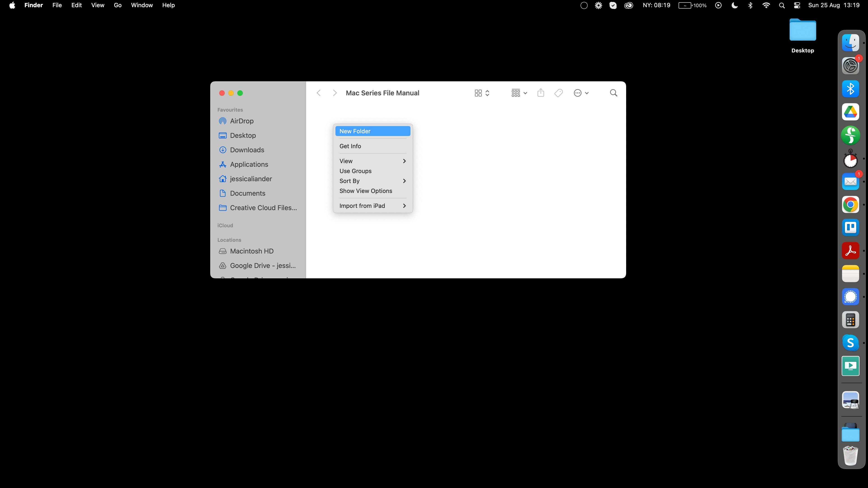Click the Share icon in Finder toolbar
The width and height of the screenshot is (868, 488).
(x=540, y=93)
